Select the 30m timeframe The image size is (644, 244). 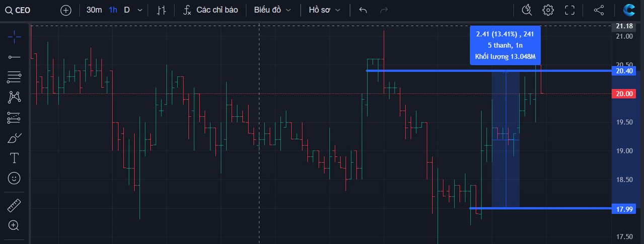point(94,10)
